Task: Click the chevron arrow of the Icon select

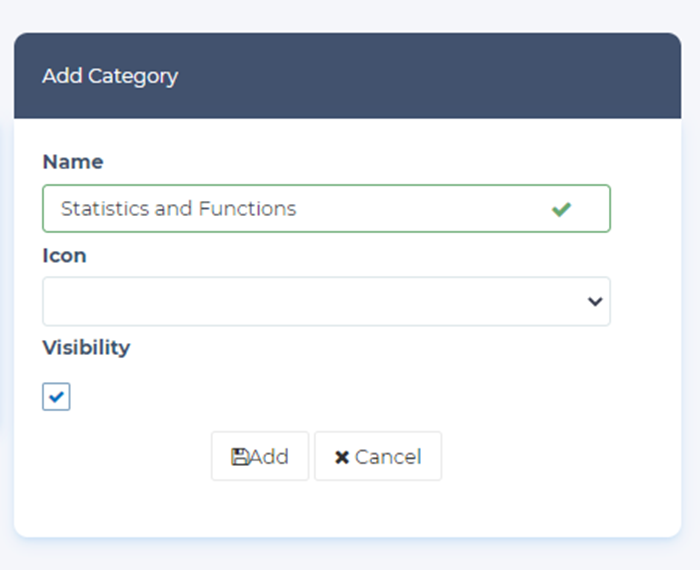Action: pos(595,301)
